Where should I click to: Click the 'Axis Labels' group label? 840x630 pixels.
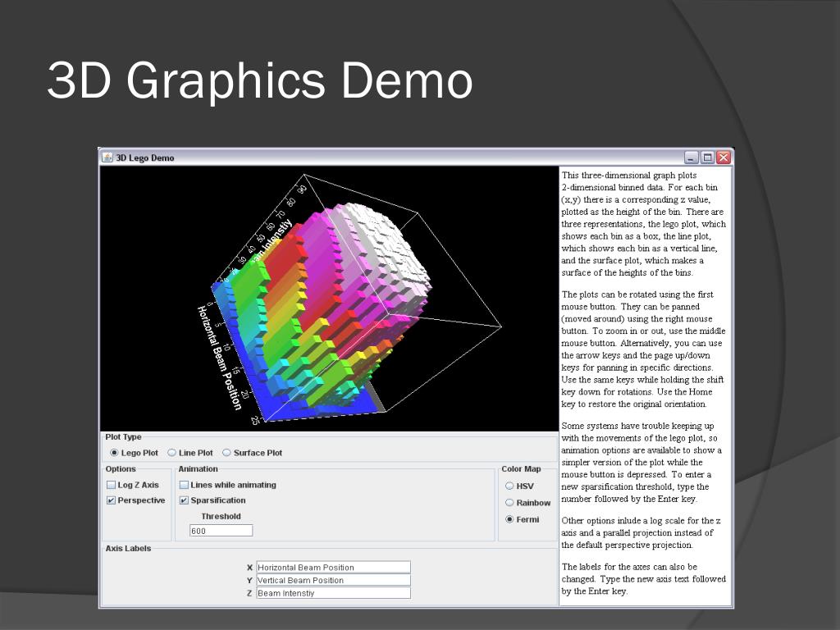[128, 549]
